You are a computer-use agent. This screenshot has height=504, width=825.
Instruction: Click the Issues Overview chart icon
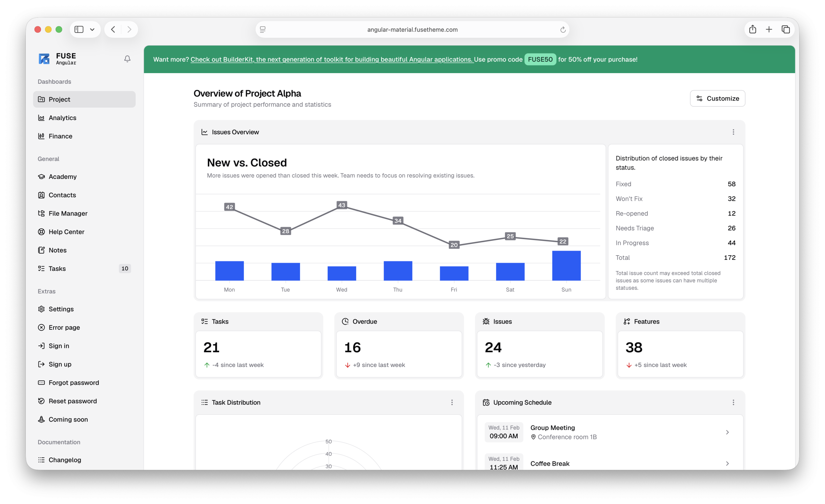pyautogui.click(x=205, y=131)
